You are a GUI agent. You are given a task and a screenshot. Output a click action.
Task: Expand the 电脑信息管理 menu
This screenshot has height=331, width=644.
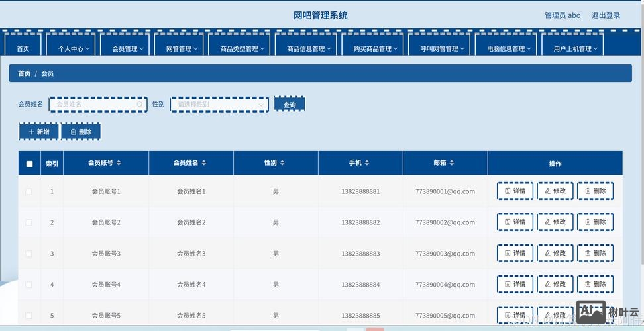pos(506,45)
